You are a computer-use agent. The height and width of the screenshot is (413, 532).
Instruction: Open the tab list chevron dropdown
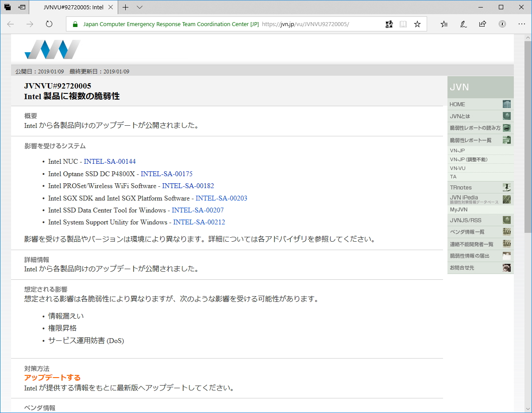[139, 7]
